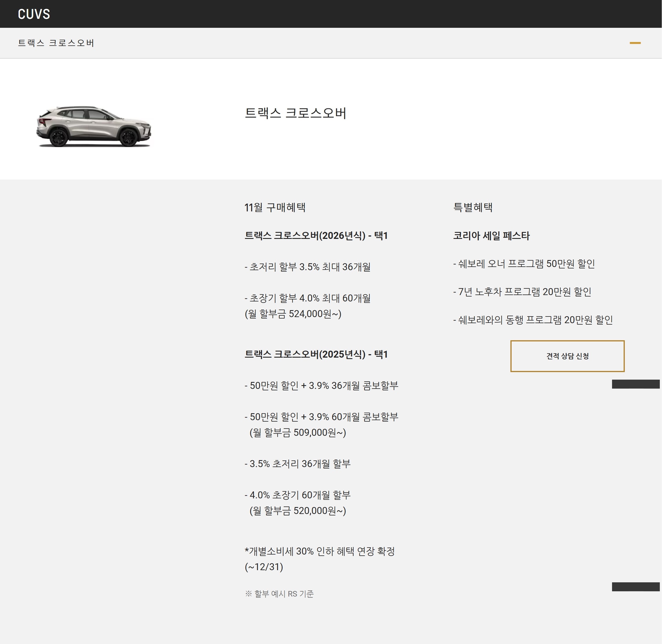This screenshot has height=644, width=663.
Task: Click the Trax Crossover car image
Action: pos(94,126)
